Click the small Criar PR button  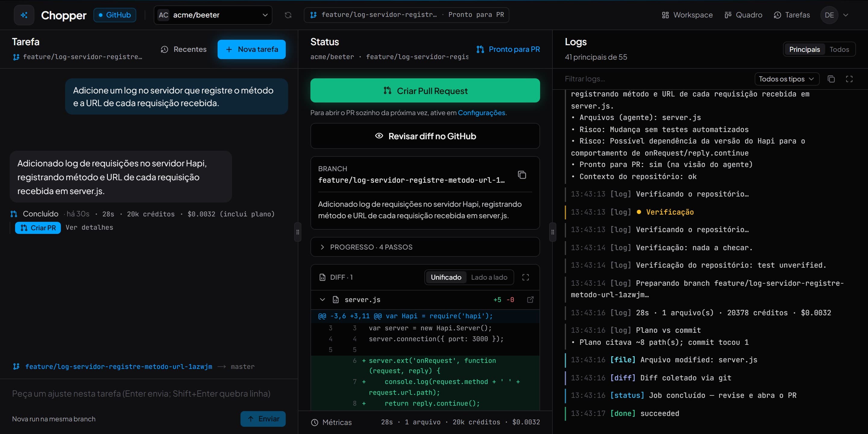(38, 228)
